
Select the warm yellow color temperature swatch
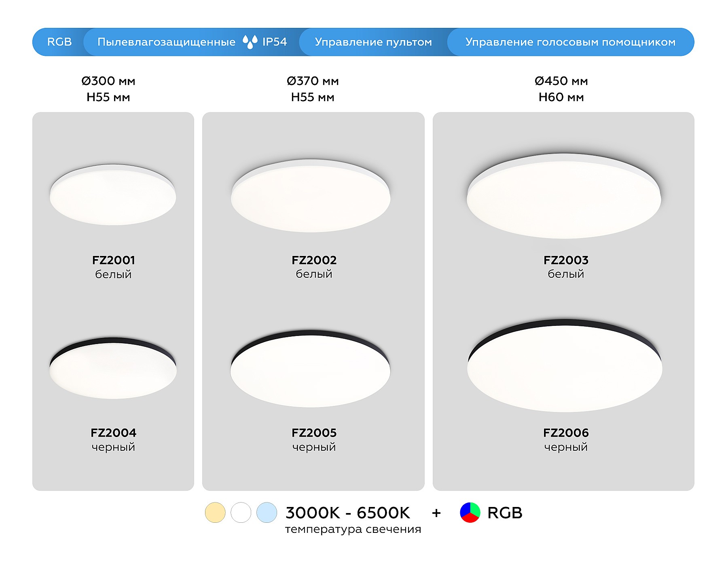[x=215, y=513]
